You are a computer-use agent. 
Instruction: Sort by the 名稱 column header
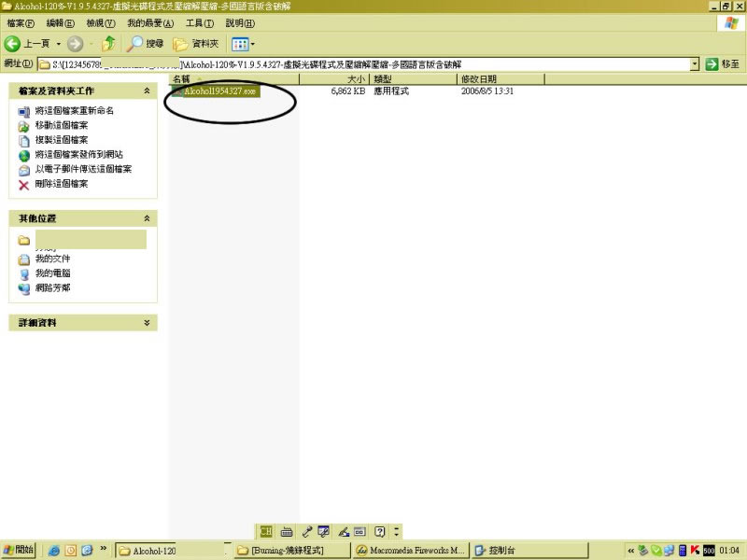[x=234, y=79]
